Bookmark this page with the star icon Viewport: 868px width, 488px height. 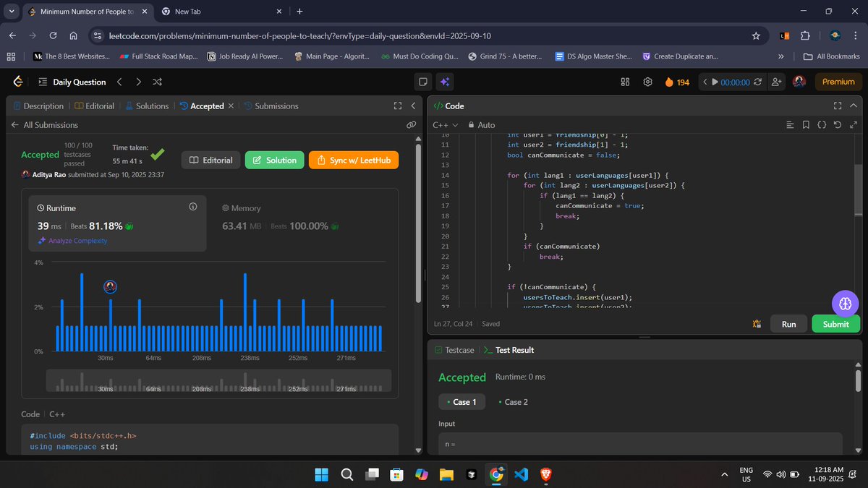point(756,35)
